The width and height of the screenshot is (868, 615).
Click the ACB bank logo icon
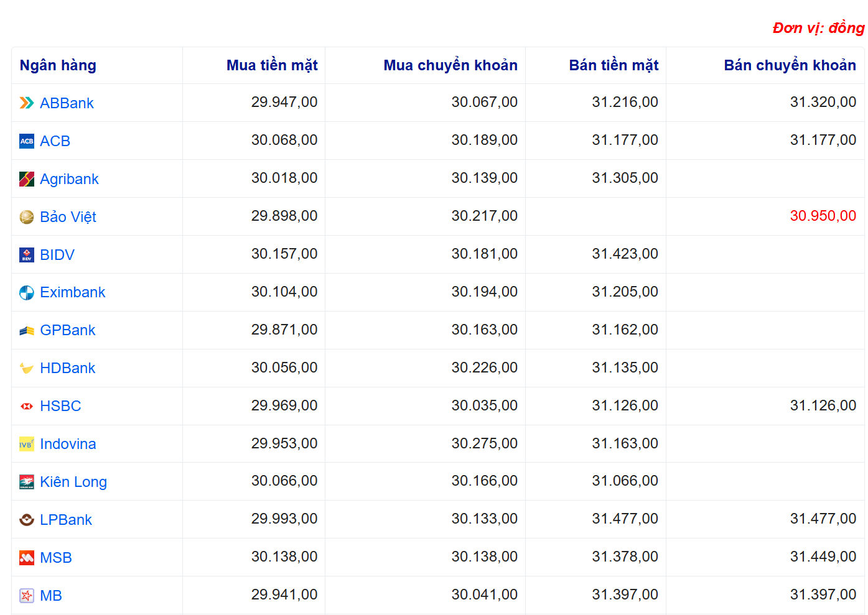pos(26,141)
